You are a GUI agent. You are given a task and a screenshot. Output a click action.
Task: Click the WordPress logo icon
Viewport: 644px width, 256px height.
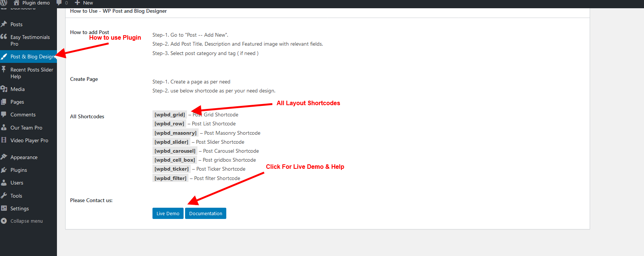tap(4, 3)
